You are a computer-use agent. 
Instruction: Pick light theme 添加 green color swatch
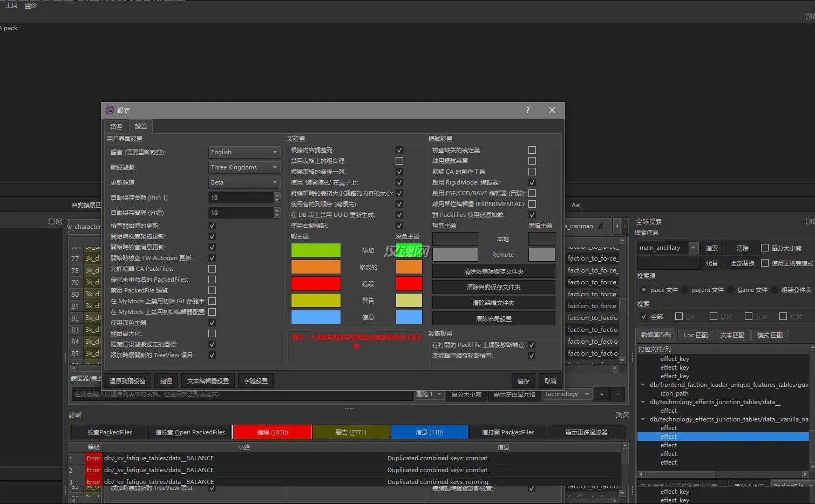pos(316,250)
